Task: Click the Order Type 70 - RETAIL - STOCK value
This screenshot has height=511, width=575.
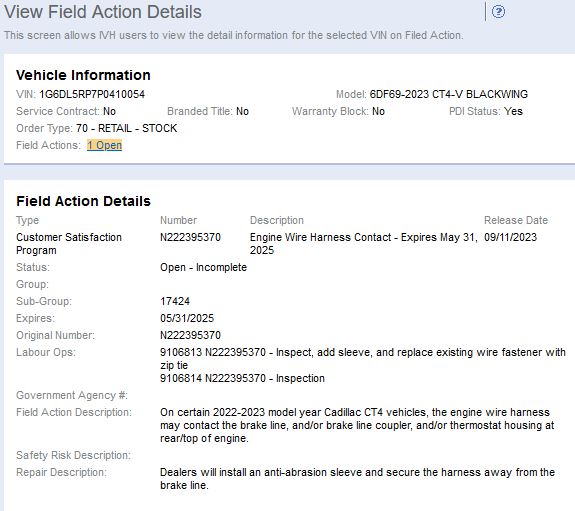Action: [127, 128]
